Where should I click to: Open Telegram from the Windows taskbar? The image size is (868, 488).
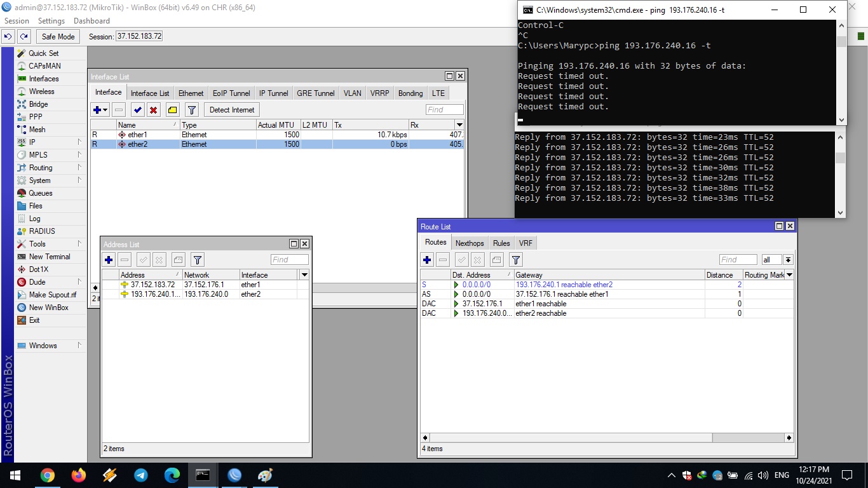[141, 475]
